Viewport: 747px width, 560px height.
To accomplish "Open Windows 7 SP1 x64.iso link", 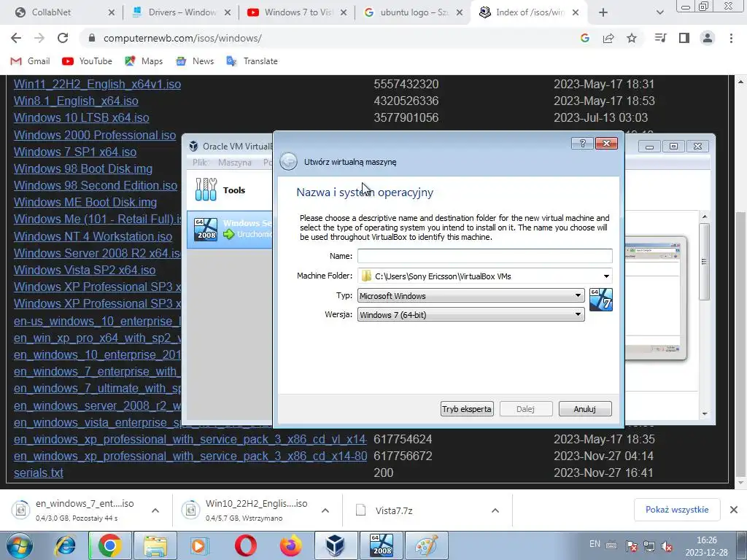I will 75,152.
